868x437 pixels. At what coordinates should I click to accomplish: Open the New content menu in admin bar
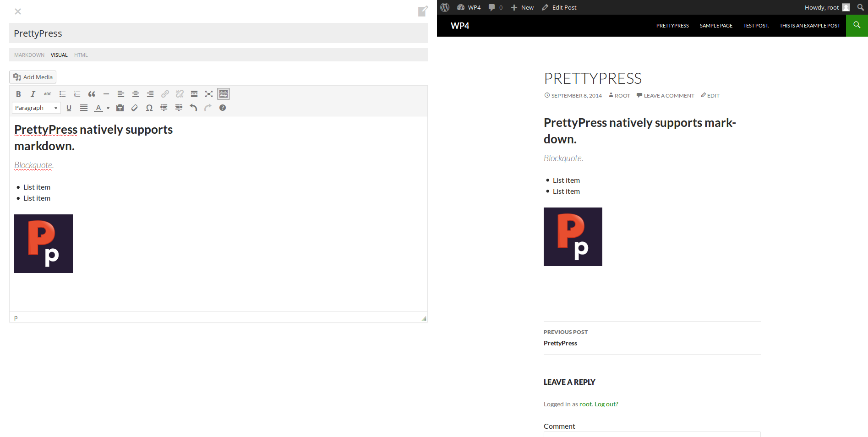(x=522, y=7)
